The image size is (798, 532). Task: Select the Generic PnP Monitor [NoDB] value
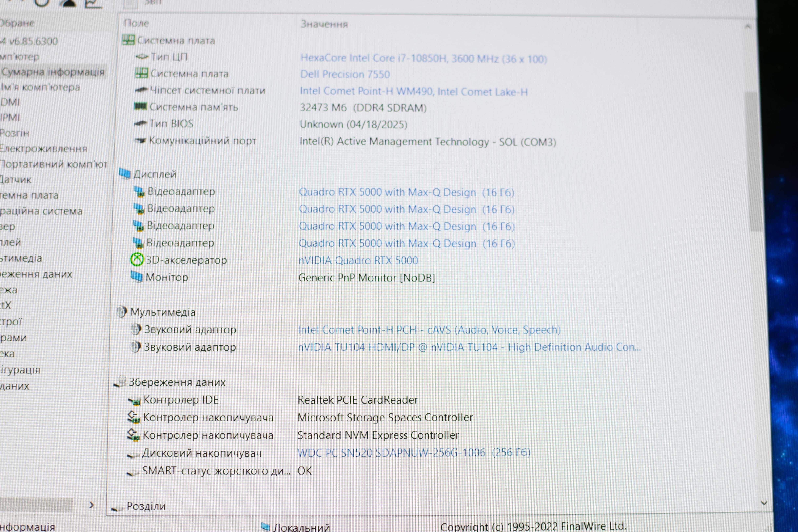[366, 277]
